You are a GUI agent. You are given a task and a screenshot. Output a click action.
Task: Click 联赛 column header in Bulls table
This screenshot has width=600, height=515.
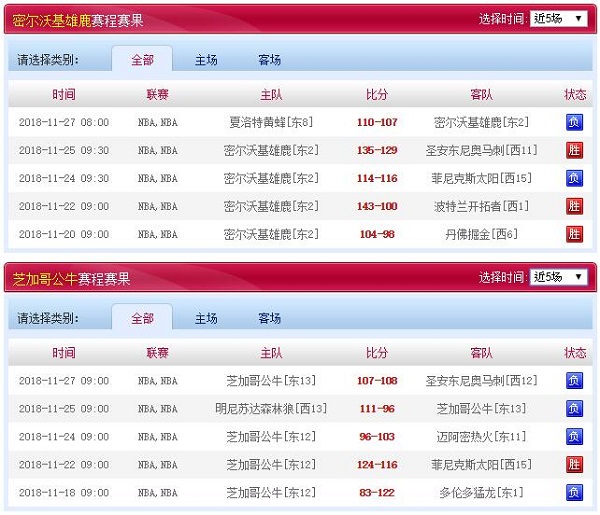point(157,352)
